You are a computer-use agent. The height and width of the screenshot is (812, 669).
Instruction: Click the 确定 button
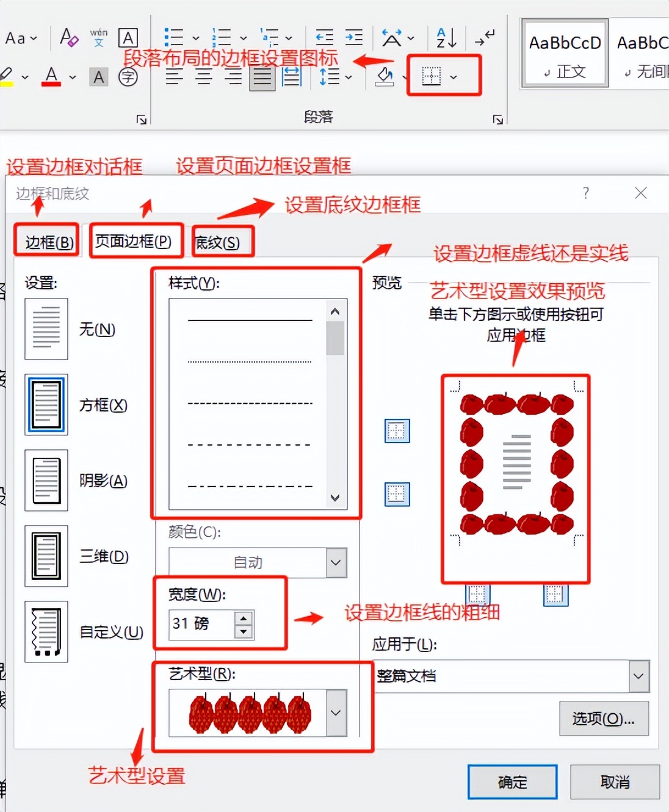tap(513, 782)
